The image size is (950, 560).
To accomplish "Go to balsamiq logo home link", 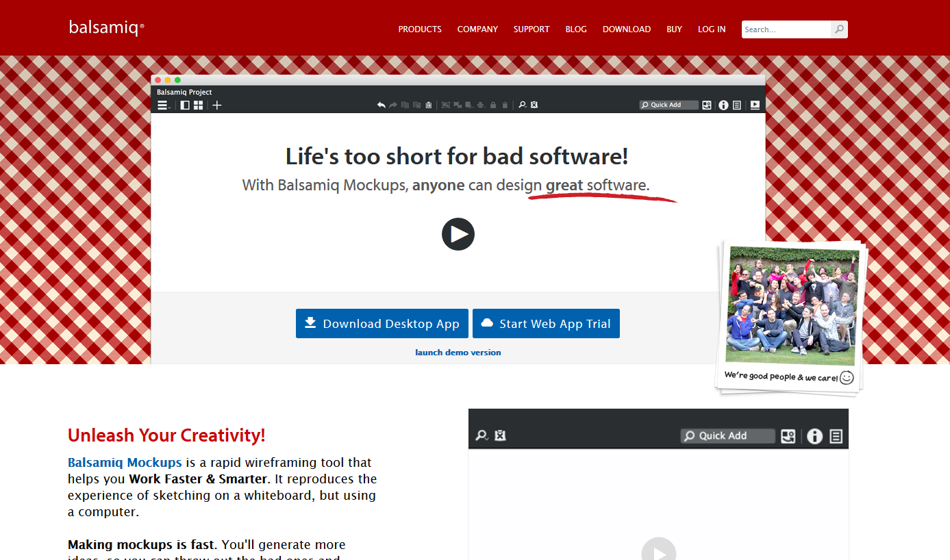I will coord(106,28).
